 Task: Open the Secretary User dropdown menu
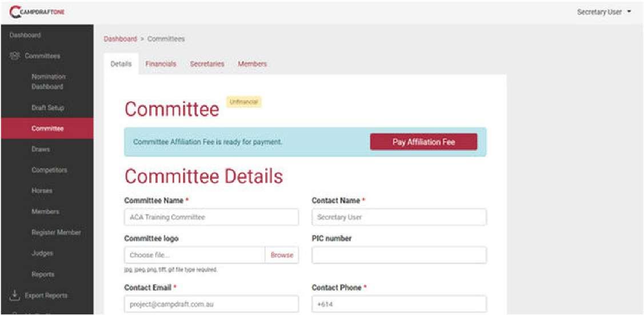(604, 12)
